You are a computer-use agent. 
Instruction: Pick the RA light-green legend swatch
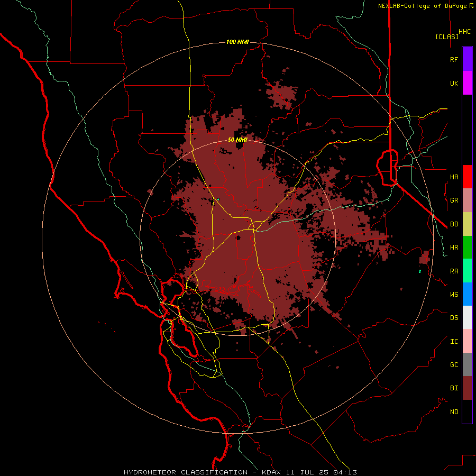click(x=467, y=271)
